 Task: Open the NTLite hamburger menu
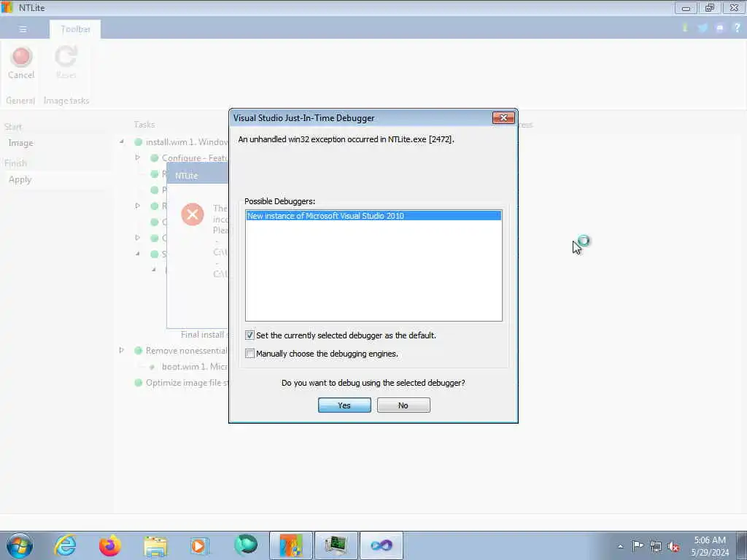pos(23,29)
